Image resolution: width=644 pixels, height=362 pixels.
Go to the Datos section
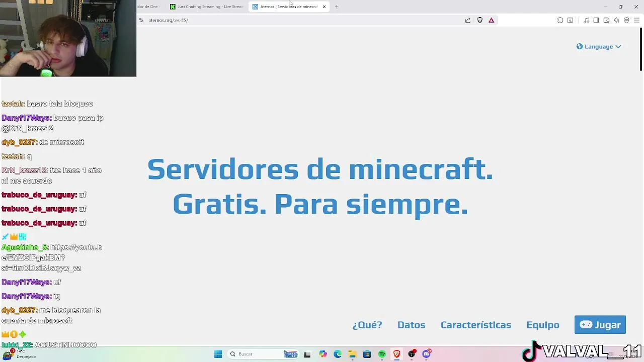412,325
